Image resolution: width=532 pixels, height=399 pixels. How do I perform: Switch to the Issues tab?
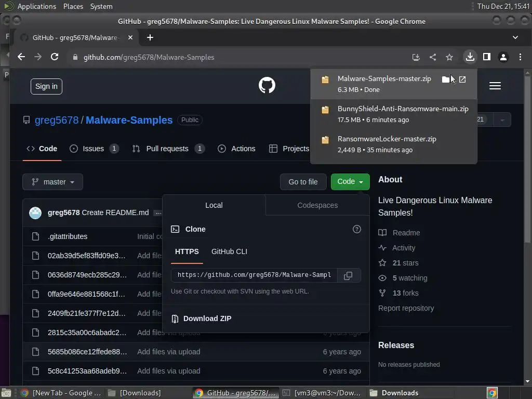94,149
